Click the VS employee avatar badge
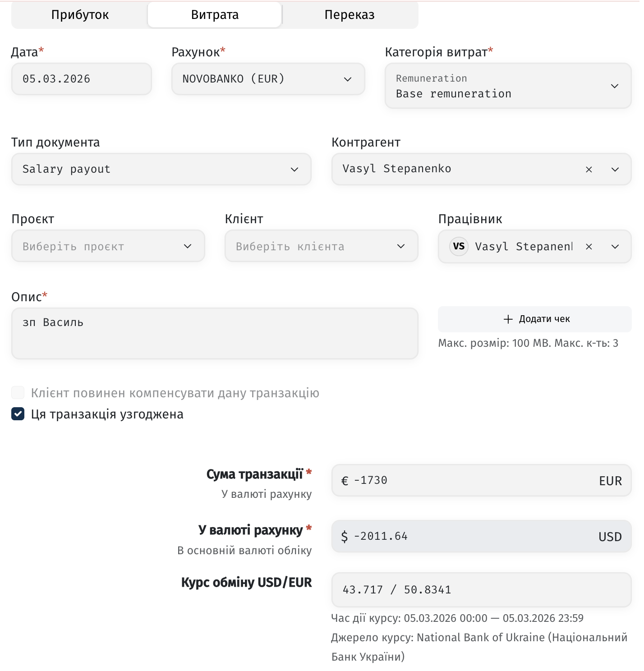Viewport: 644px width, 671px height. 459,246
